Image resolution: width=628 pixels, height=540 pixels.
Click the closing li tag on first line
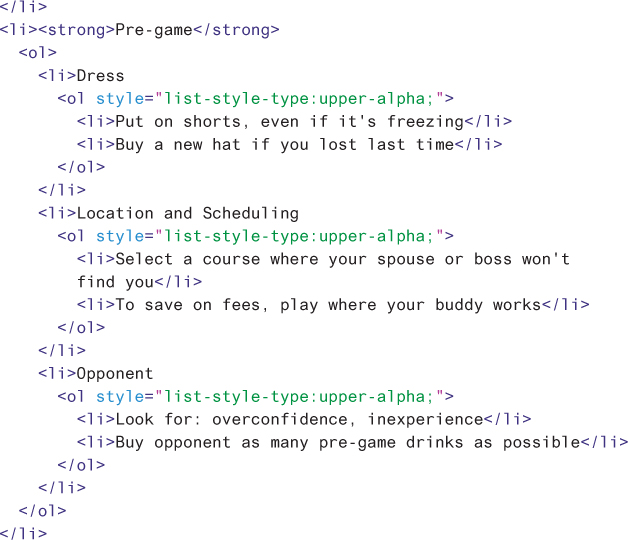(x=23, y=6)
